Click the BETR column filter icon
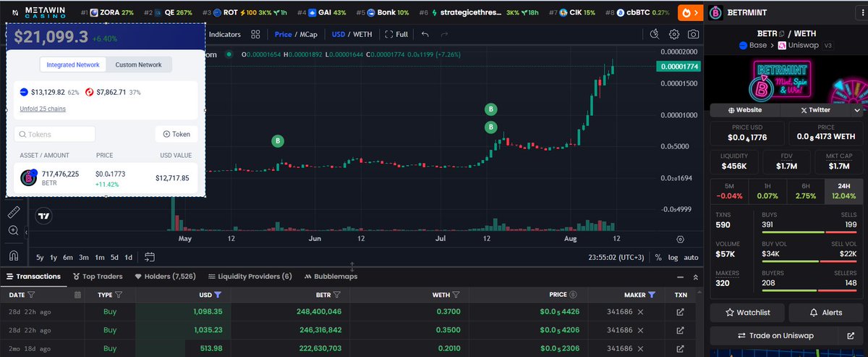The width and height of the screenshot is (868, 357). pos(338,295)
